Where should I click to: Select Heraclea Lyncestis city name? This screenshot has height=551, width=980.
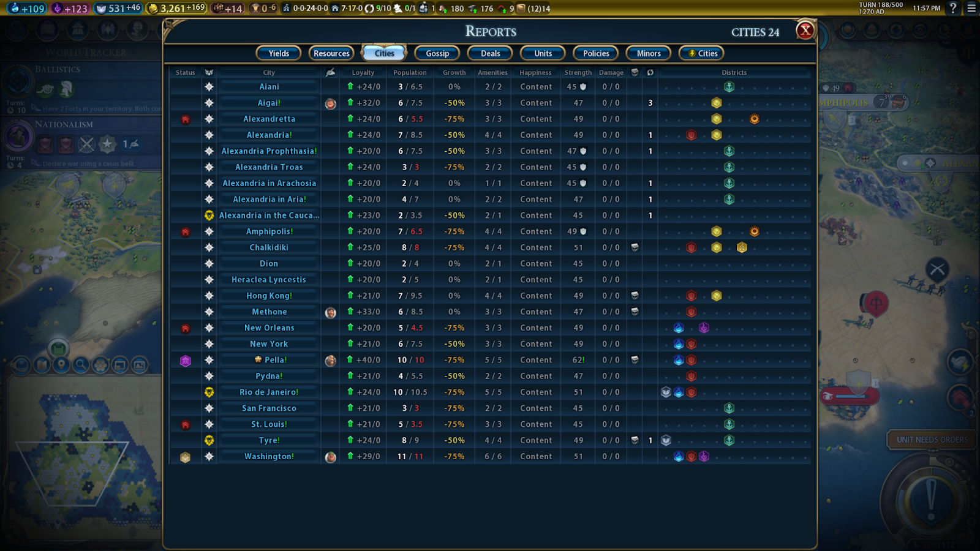point(269,280)
